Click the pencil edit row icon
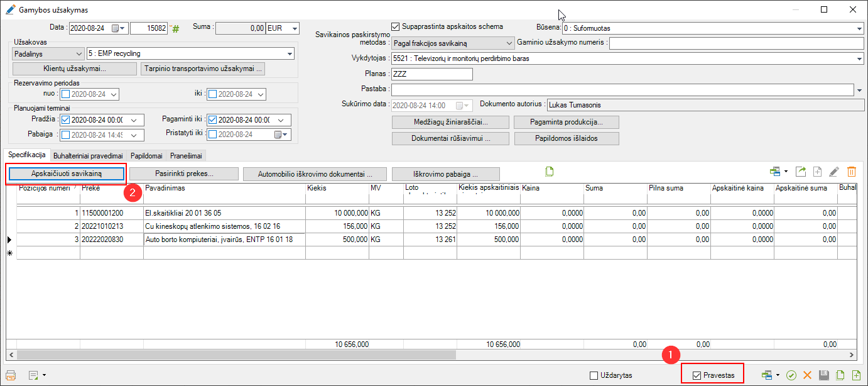This screenshot has width=868, height=386. [834, 172]
